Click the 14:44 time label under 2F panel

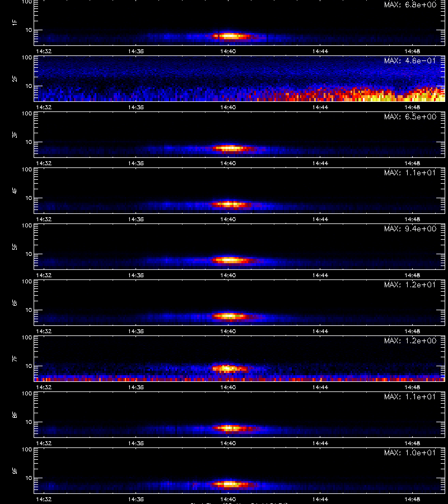click(x=320, y=108)
